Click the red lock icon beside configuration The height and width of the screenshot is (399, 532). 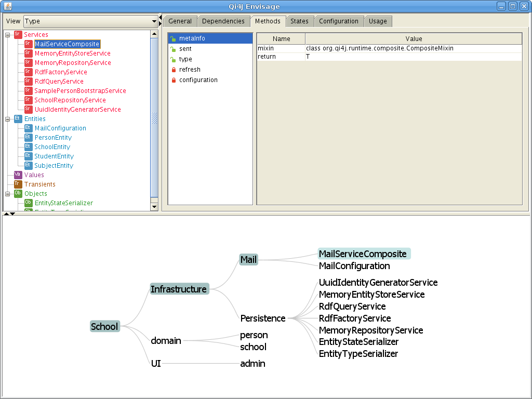[174, 80]
